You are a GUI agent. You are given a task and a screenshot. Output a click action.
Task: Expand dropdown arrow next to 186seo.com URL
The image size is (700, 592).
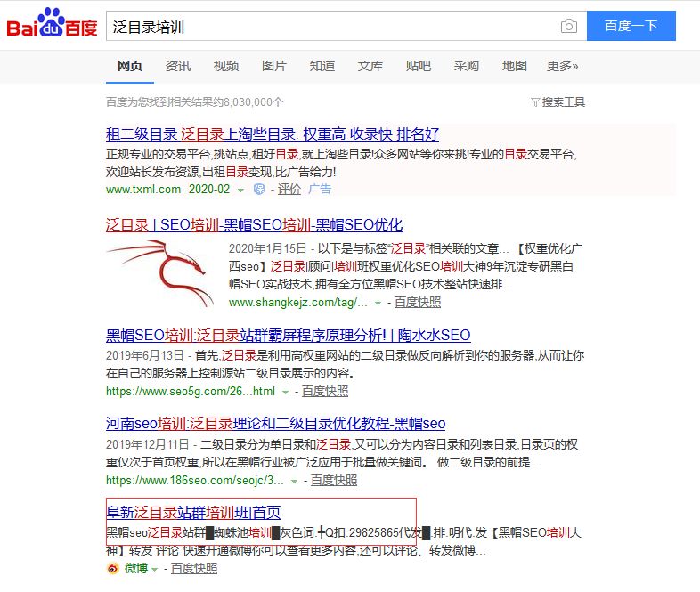pos(294,482)
